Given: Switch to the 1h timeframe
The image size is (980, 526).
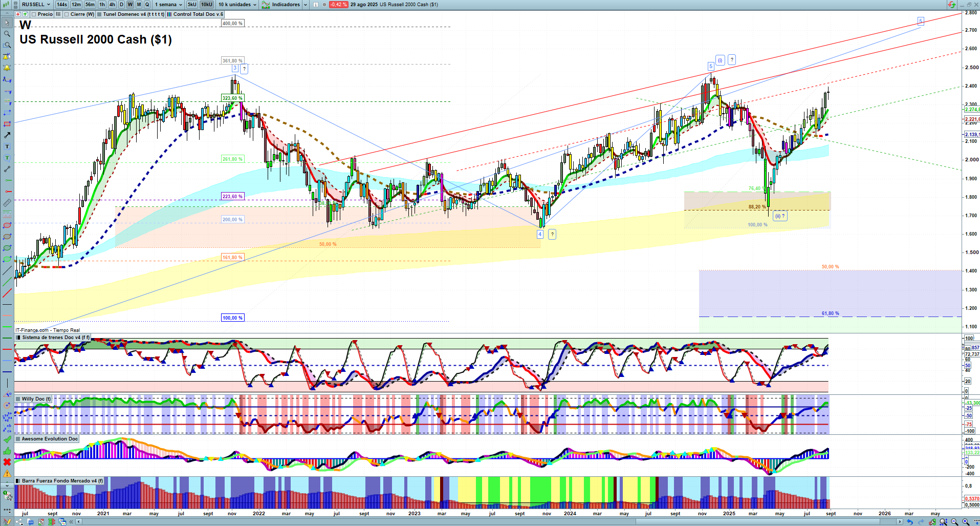Looking at the screenshot, I should pyautogui.click(x=102, y=5).
